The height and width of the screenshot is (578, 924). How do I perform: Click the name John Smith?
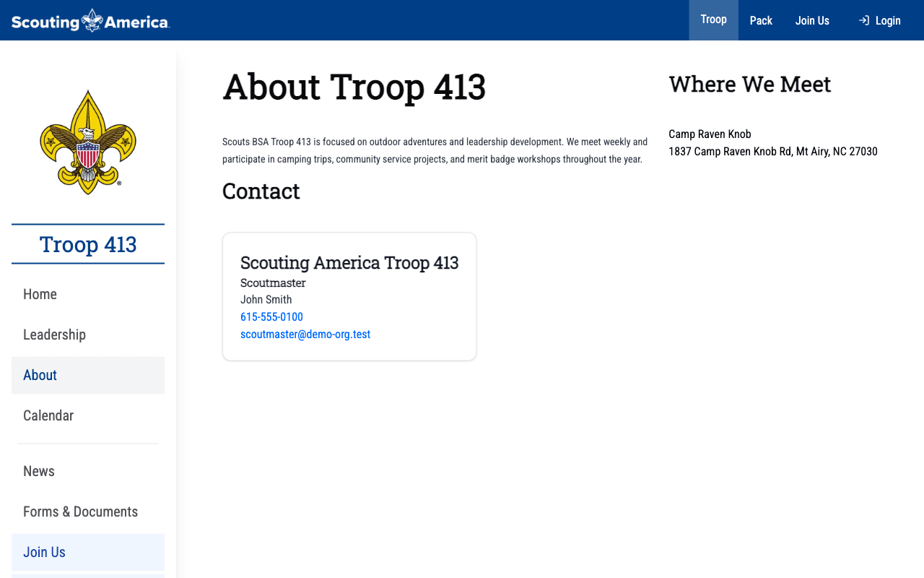pyautogui.click(x=266, y=300)
